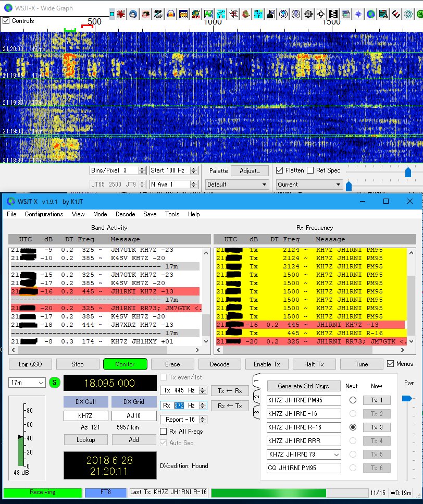The image size is (423, 504).
Task: Launch the green line-graph icon in the top strip
Action: tap(208, 14)
